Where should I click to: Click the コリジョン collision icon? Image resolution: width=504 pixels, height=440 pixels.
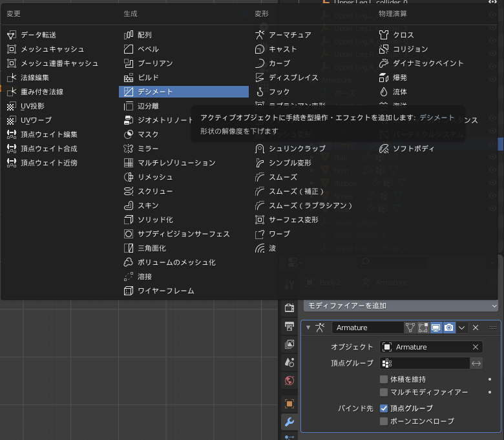click(383, 49)
